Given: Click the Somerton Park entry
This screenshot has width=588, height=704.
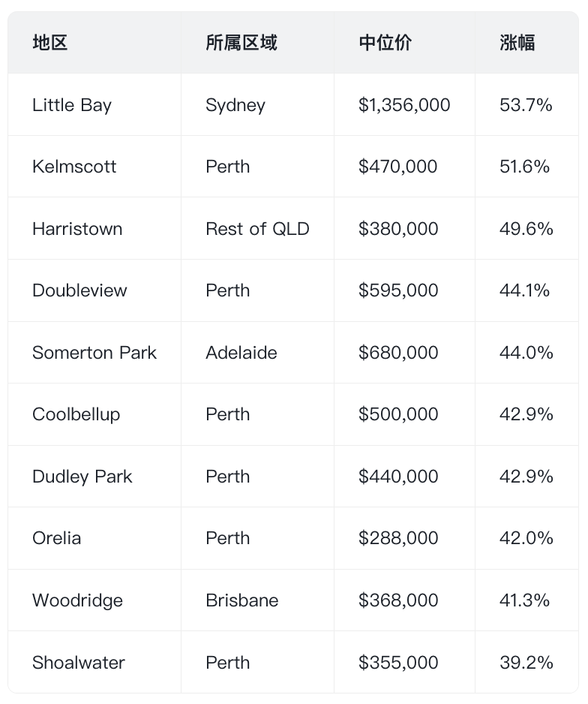Looking at the screenshot, I should 94,353.
